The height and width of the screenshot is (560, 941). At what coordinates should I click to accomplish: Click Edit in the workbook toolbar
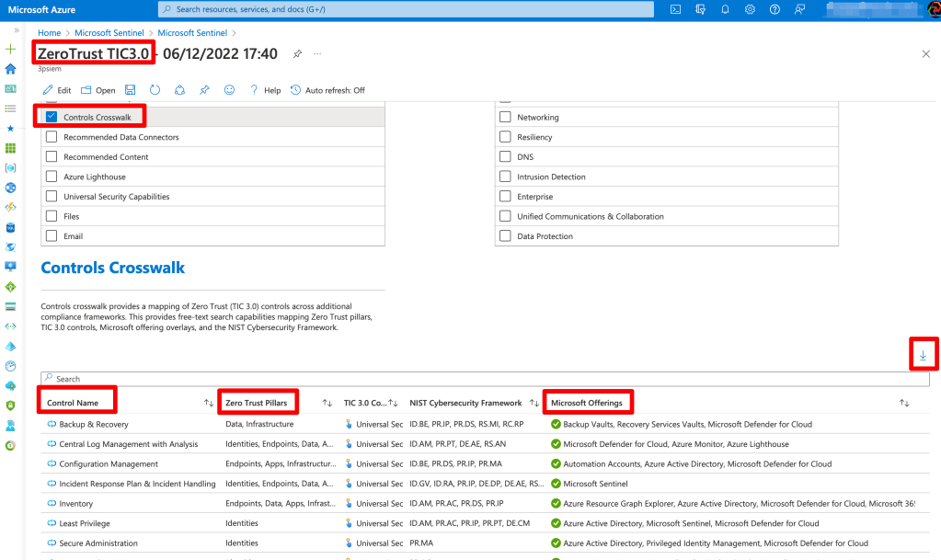click(x=57, y=90)
